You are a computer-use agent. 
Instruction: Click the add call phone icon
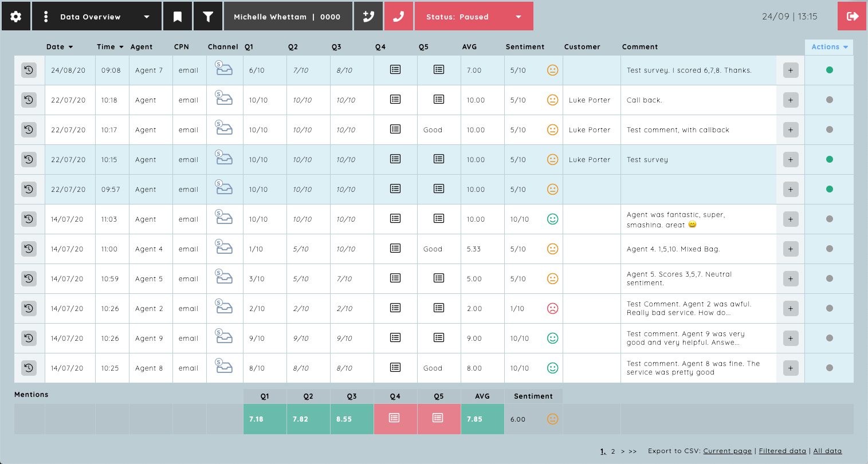click(x=368, y=17)
